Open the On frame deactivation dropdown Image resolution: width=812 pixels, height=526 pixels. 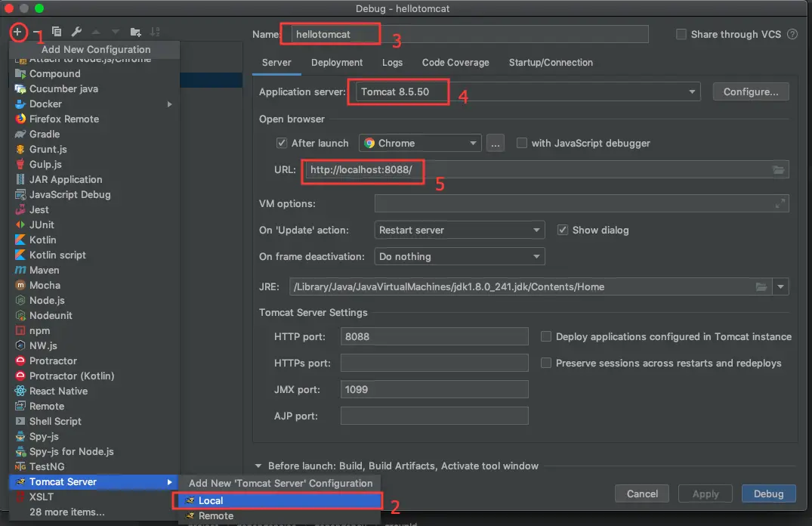tap(459, 256)
